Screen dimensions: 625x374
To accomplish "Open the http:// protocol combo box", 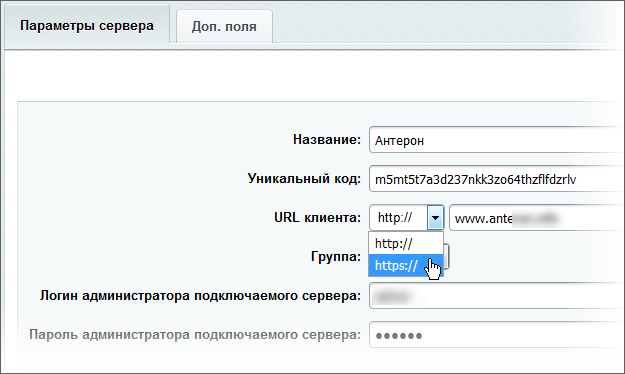I will [x=407, y=218].
